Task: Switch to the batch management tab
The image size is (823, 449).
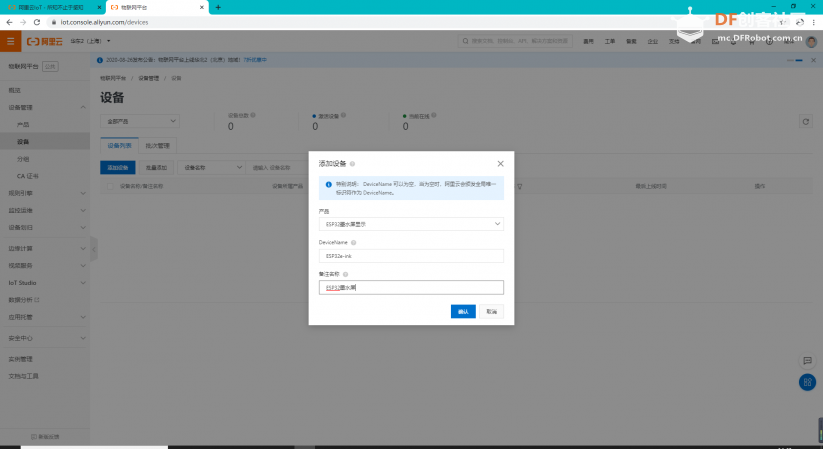Action: tap(157, 145)
